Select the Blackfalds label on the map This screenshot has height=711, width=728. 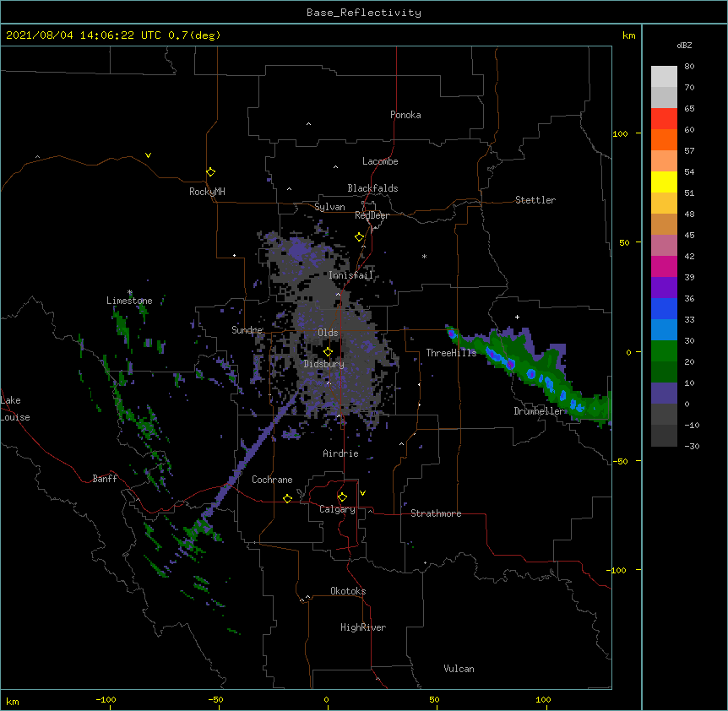372,188
